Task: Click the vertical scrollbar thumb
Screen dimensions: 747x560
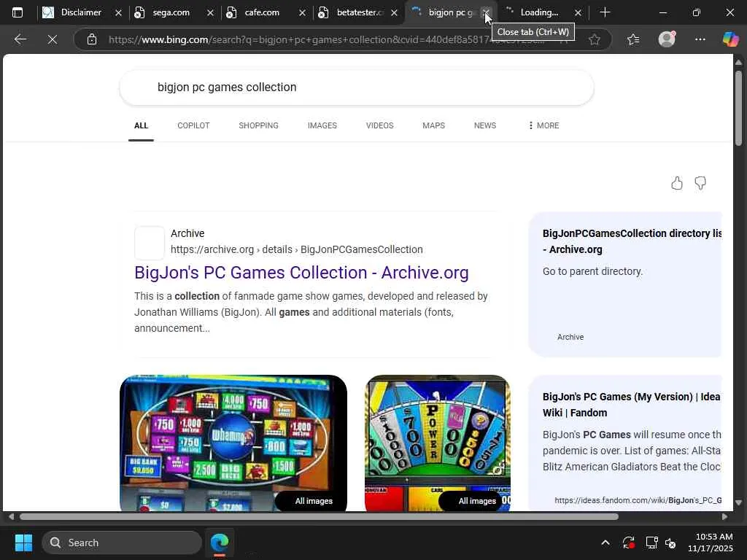Action: (738, 109)
